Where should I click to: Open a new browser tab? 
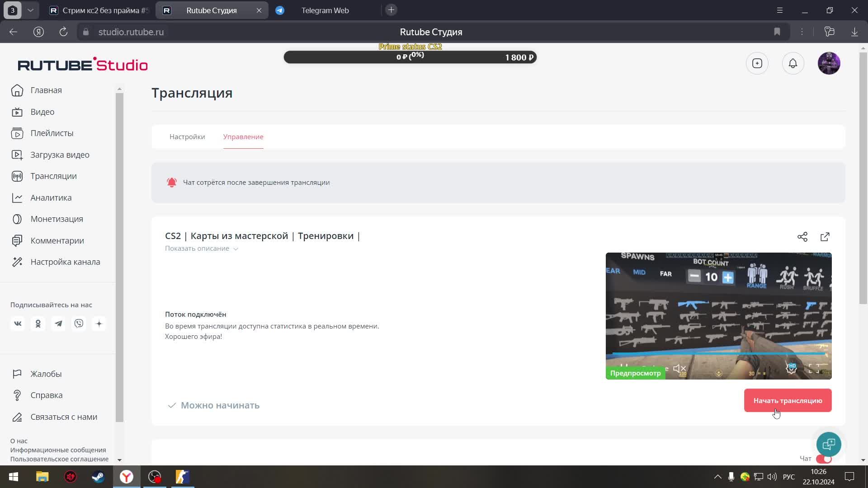point(391,10)
